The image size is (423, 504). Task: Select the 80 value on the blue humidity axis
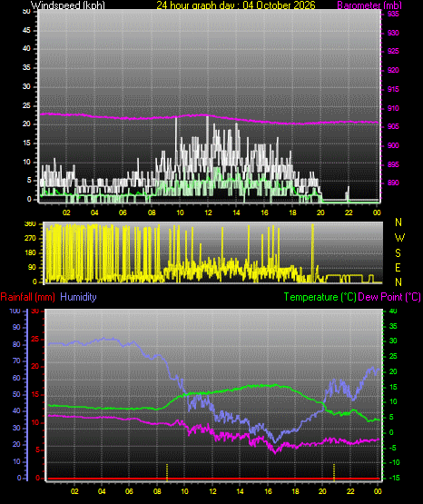tap(16, 345)
